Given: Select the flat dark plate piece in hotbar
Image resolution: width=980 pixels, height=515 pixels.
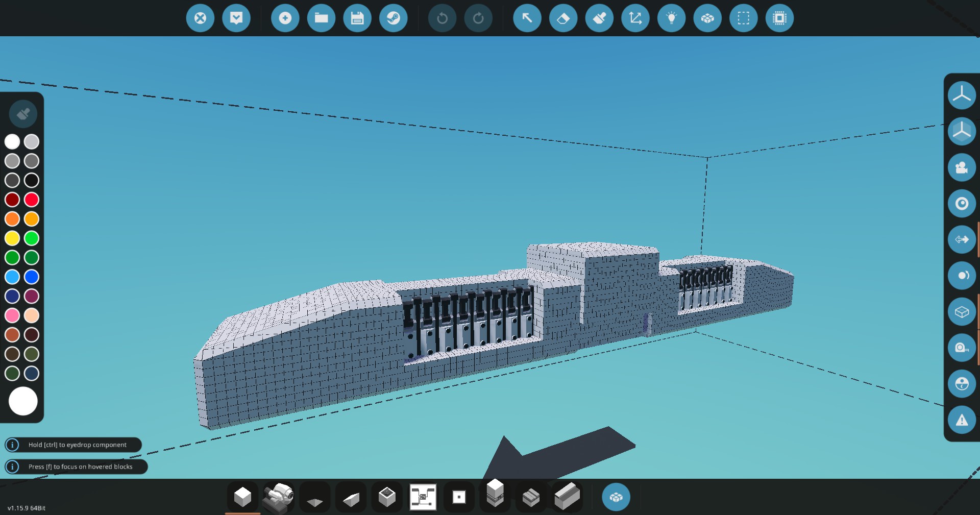Looking at the screenshot, I should [x=315, y=497].
